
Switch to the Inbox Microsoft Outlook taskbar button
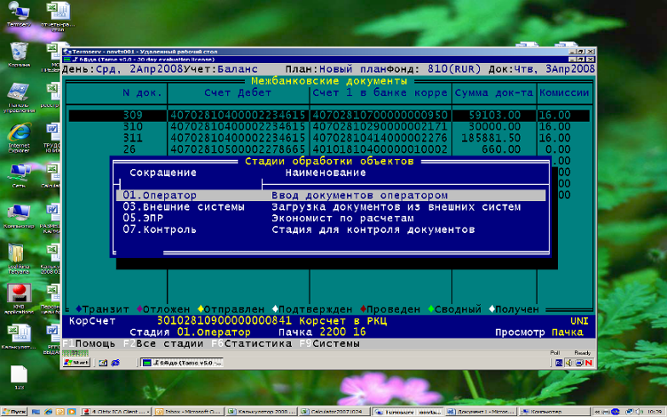pos(188,412)
